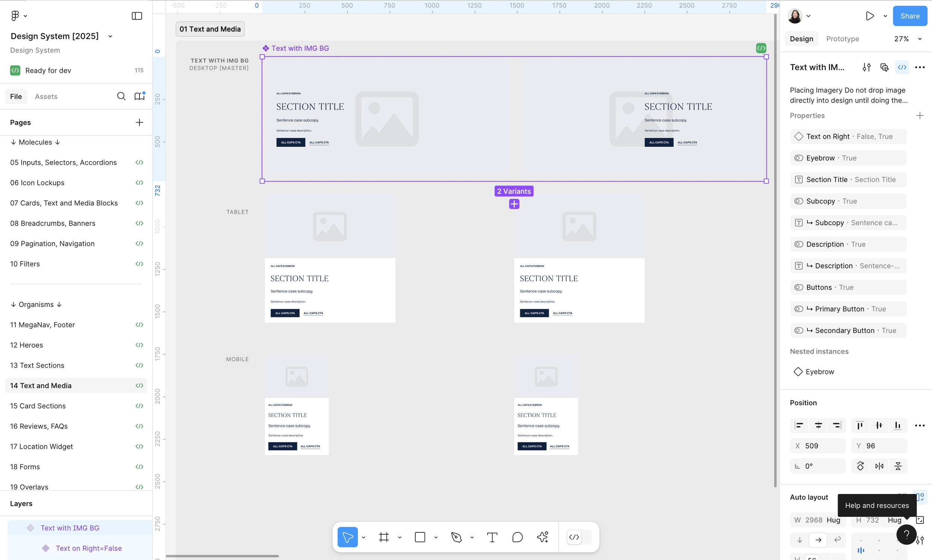
Task: Select the Pen tool
Action: tap(457, 537)
